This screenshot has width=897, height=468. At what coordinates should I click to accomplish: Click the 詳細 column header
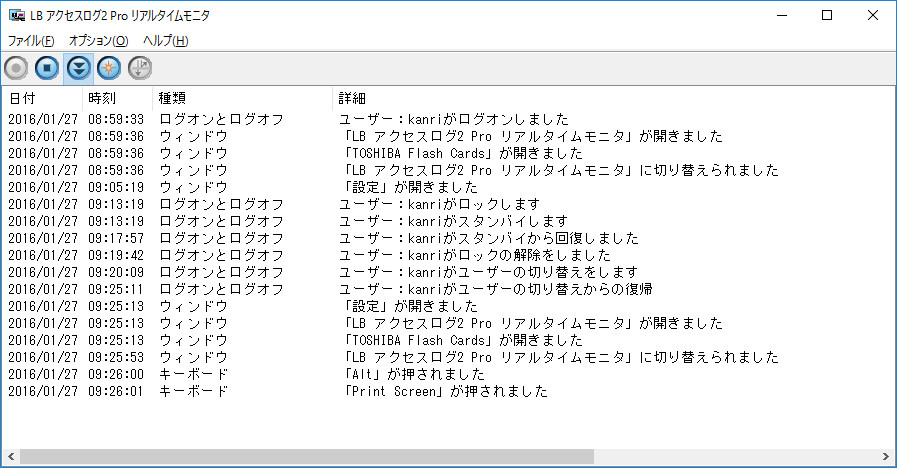(613, 98)
